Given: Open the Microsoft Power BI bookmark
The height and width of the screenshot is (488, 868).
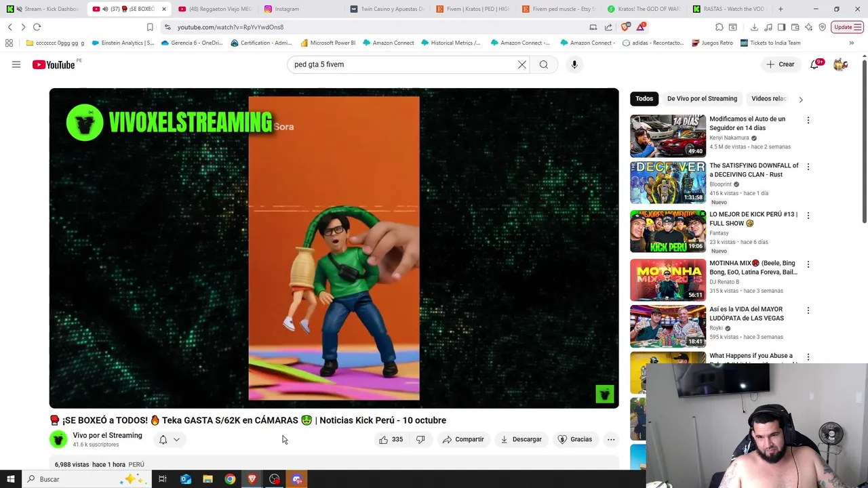Looking at the screenshot, I should [328, 43].
